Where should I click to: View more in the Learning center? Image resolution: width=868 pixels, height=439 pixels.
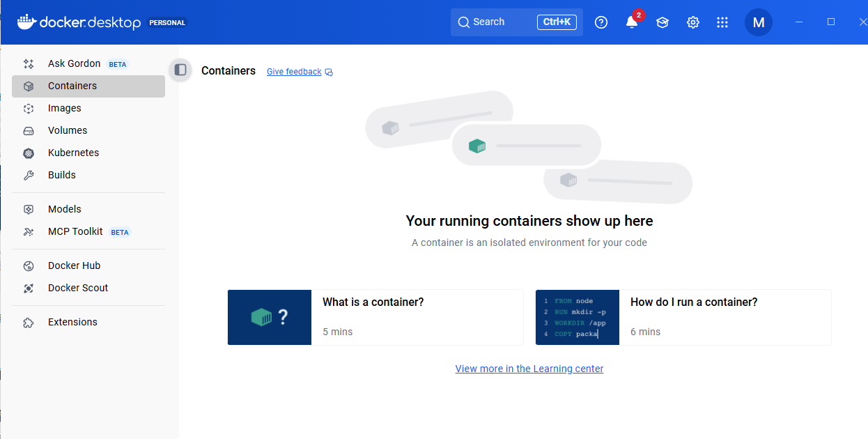tap(529, 369)
